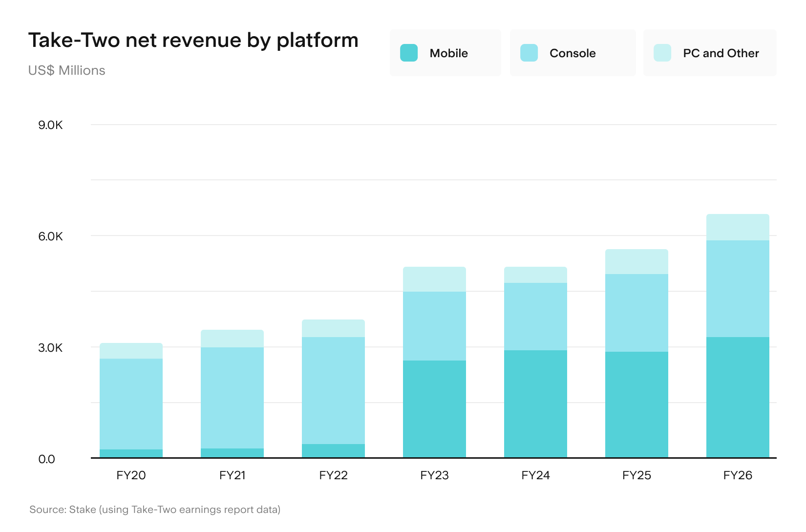This screenshot has height=532, width=806.
Task: Toggle the Console legend label
Action: 573,53
